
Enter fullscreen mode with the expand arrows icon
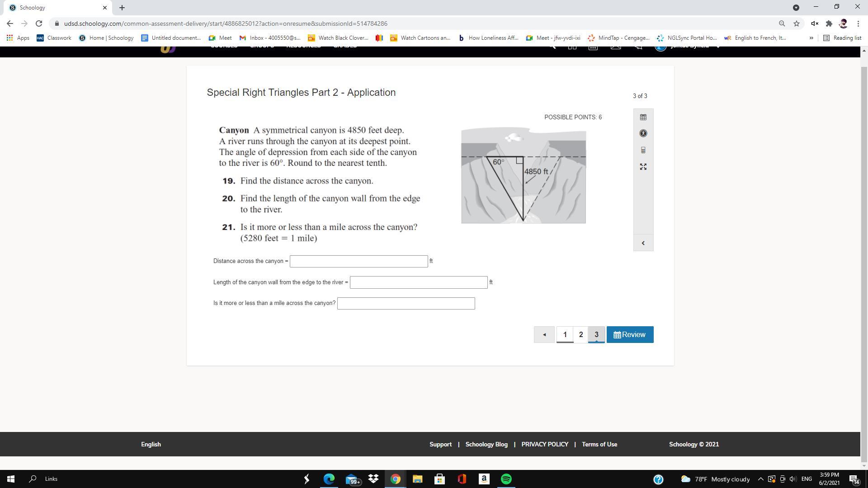[643, 167]
